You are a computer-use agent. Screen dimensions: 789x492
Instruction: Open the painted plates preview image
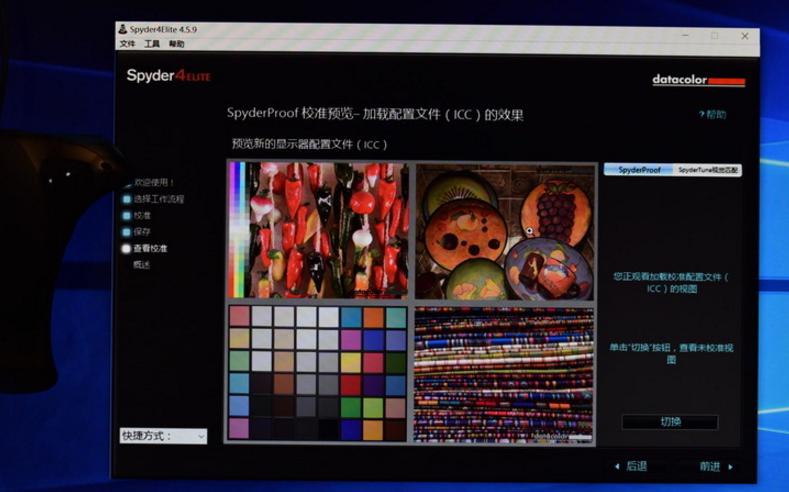(x=505, y=232)
